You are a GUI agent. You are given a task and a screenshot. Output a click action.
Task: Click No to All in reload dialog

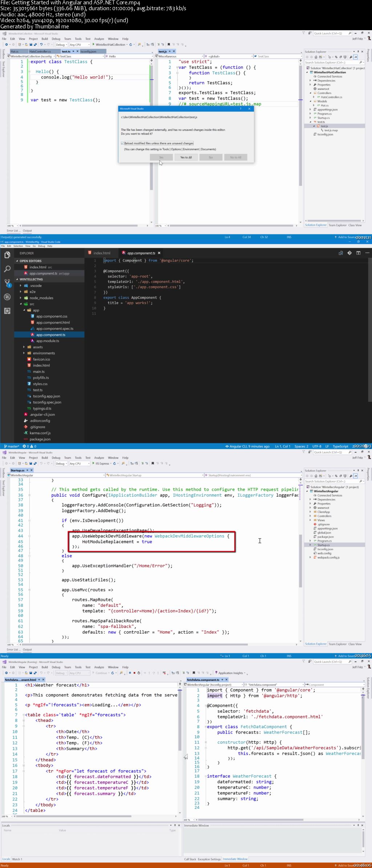click(x=235, y=157)
